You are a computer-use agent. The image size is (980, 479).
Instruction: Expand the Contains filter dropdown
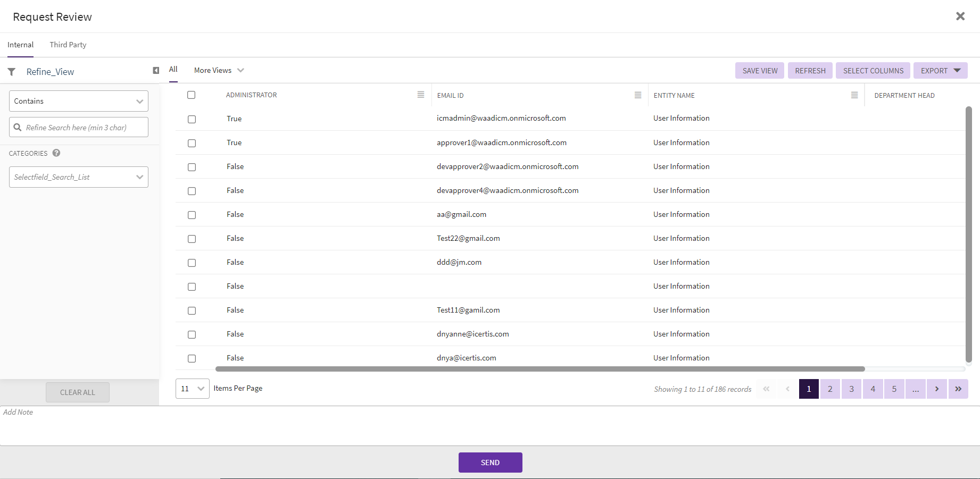coord(79,101)
